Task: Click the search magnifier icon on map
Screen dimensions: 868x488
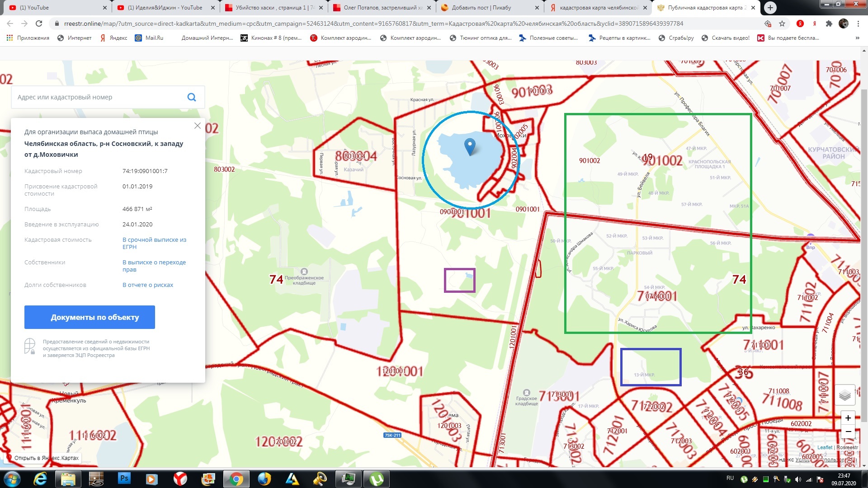Action: pyautogui.click(x=192, y=97)
